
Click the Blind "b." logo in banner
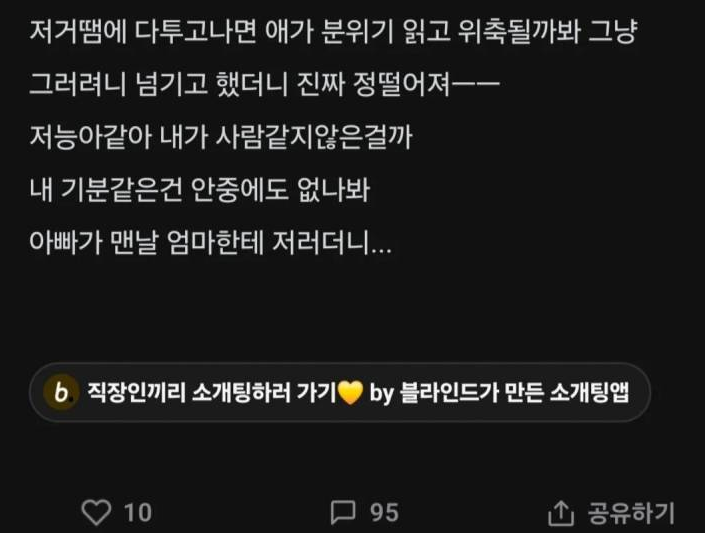(61, 392)
